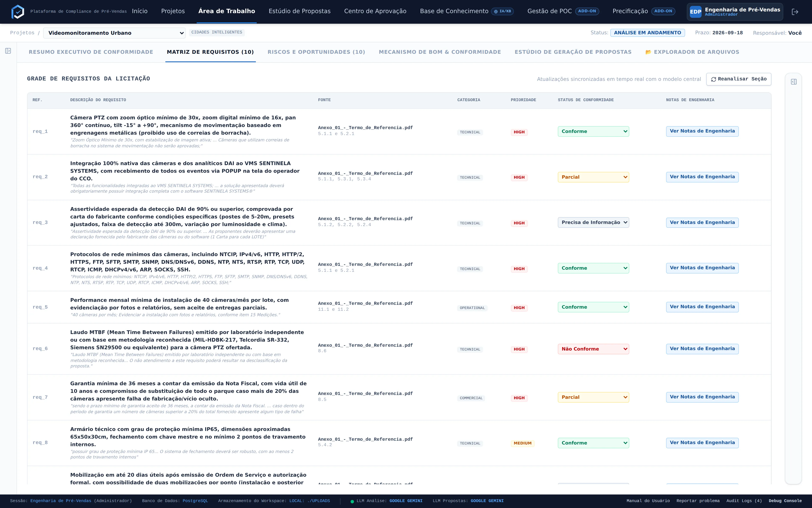Click the PostgreSQL database label
The height and width of the screenshot is (508, 812).
point(195,501)
